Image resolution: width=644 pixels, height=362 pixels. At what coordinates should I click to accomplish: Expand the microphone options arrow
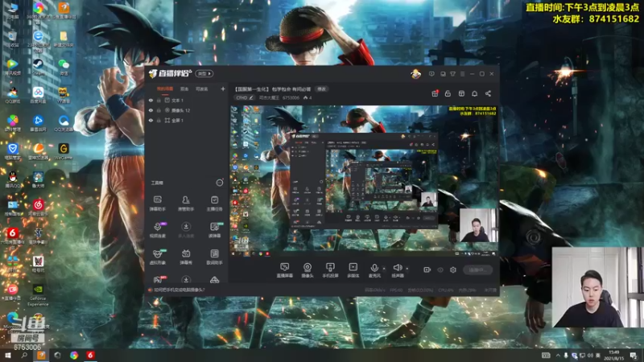point(384,269)
